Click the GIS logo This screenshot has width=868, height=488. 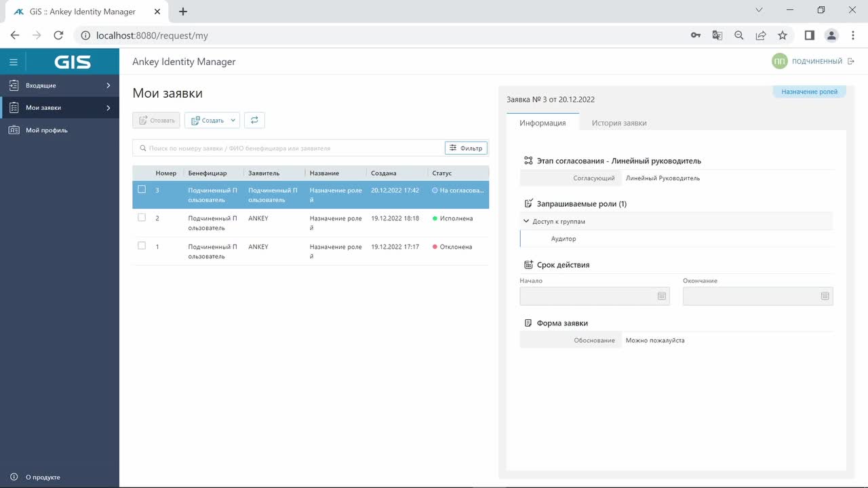click(x=73, y=62)
